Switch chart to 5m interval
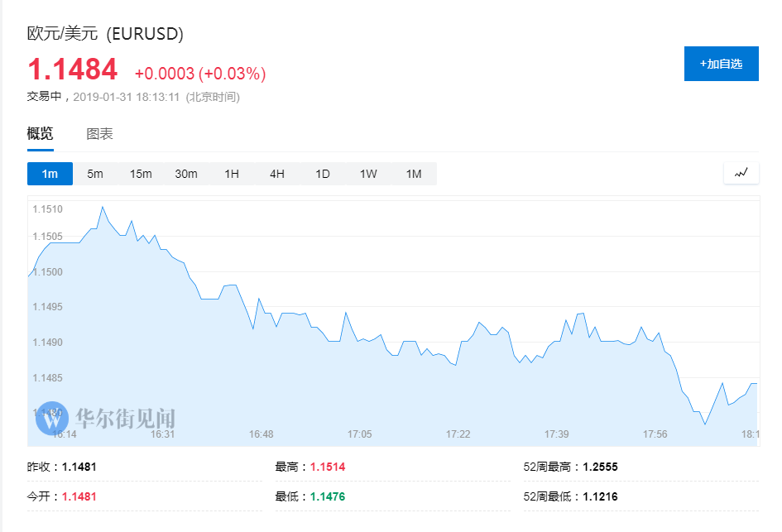The image size is (782, 532). (95, 174)
